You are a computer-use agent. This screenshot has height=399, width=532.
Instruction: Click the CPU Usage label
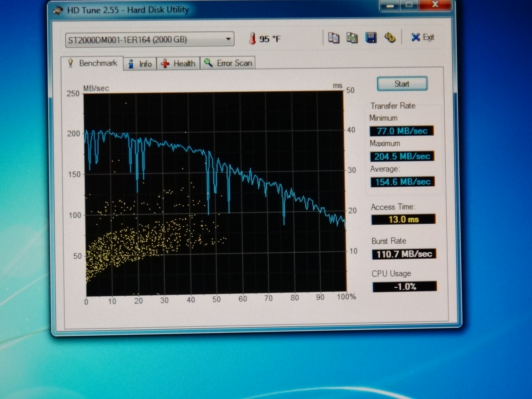[x=392, y=274]
